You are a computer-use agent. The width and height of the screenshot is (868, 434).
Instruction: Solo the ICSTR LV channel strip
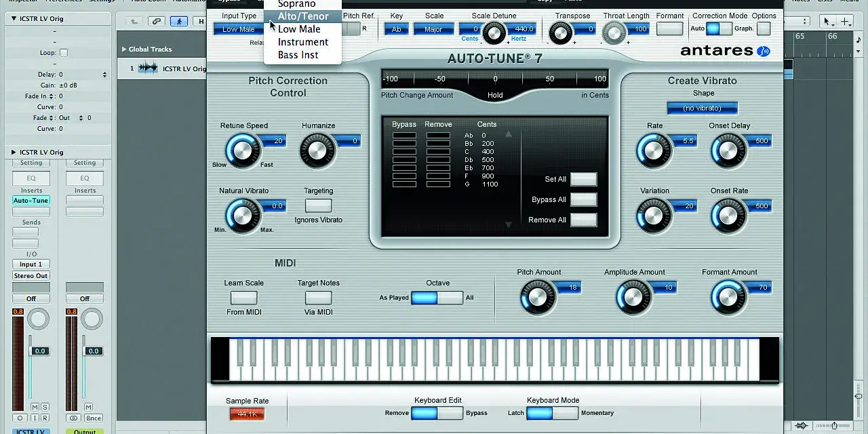[x=45, y=407]
